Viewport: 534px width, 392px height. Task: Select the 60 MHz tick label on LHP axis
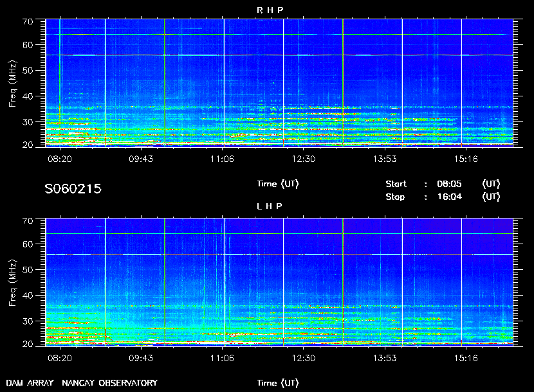click(28, 244)
